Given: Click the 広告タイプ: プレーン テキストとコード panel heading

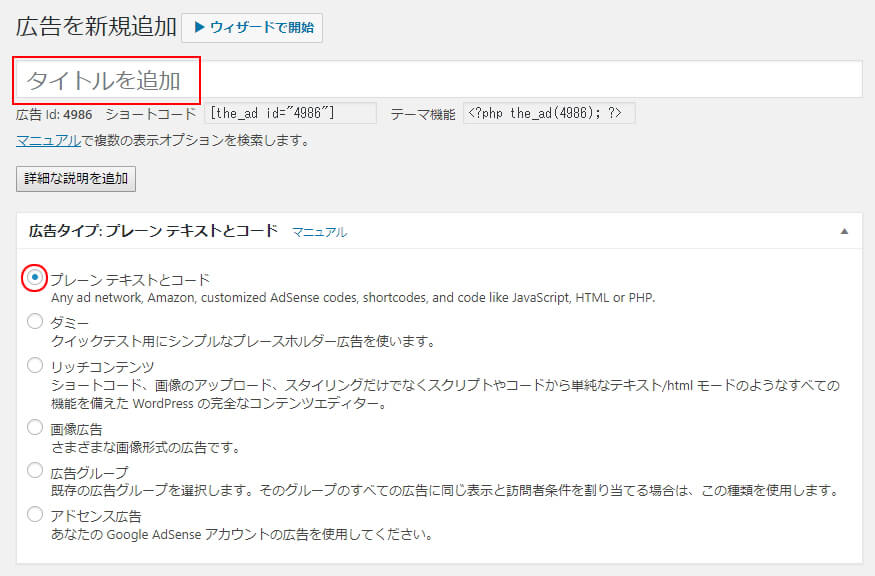Looking at the screenshot, I should pyautogui.click(x=153, y=231).
